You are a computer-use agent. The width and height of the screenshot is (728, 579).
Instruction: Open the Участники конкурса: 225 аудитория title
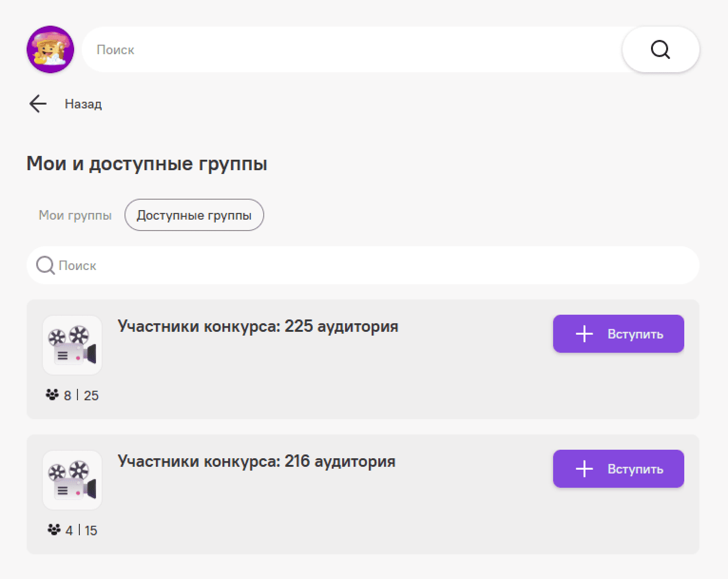point(258,327)
